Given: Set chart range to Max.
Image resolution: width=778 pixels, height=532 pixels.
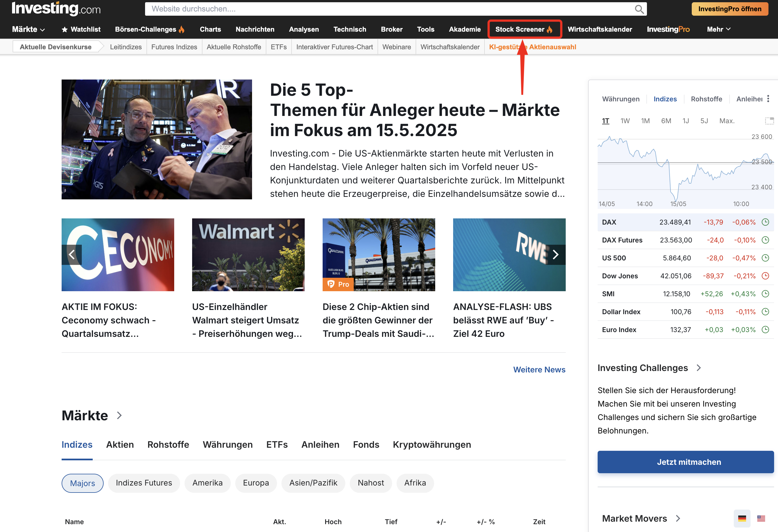Looking at the screenshot, I should pos(727,121).
